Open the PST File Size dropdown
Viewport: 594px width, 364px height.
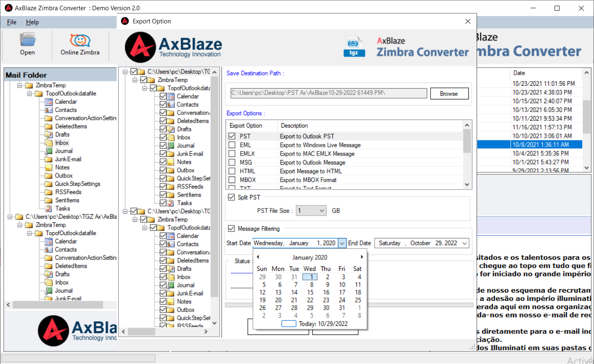[x=322, y=211]
